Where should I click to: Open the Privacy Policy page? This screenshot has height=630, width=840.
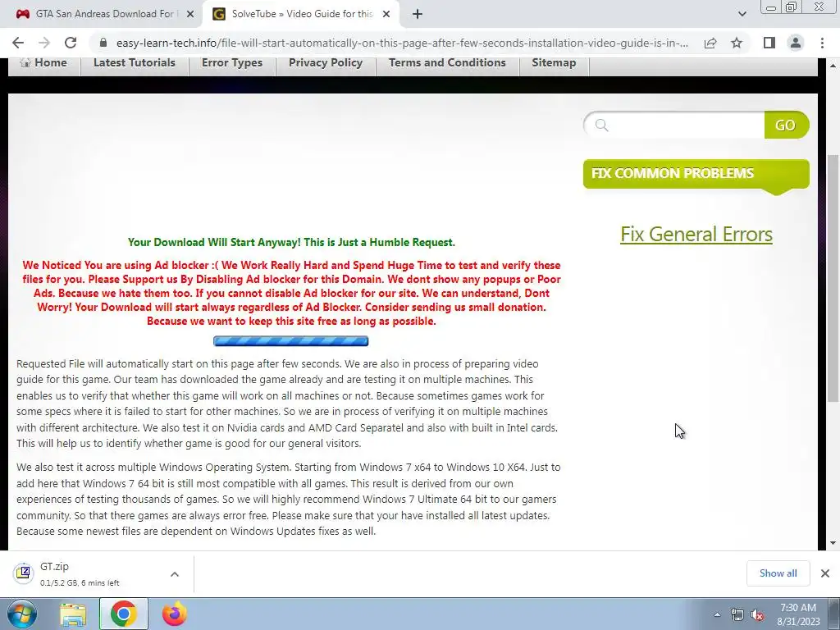pyautogui.click(x=326, y=62)
